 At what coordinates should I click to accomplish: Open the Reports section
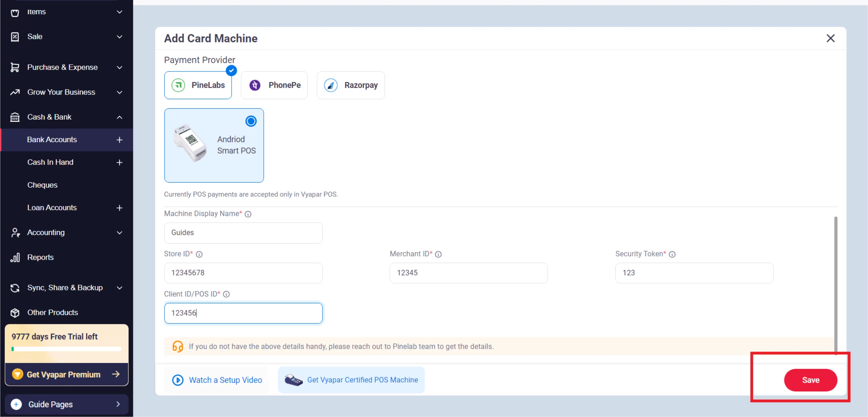(x=40, y=257)
